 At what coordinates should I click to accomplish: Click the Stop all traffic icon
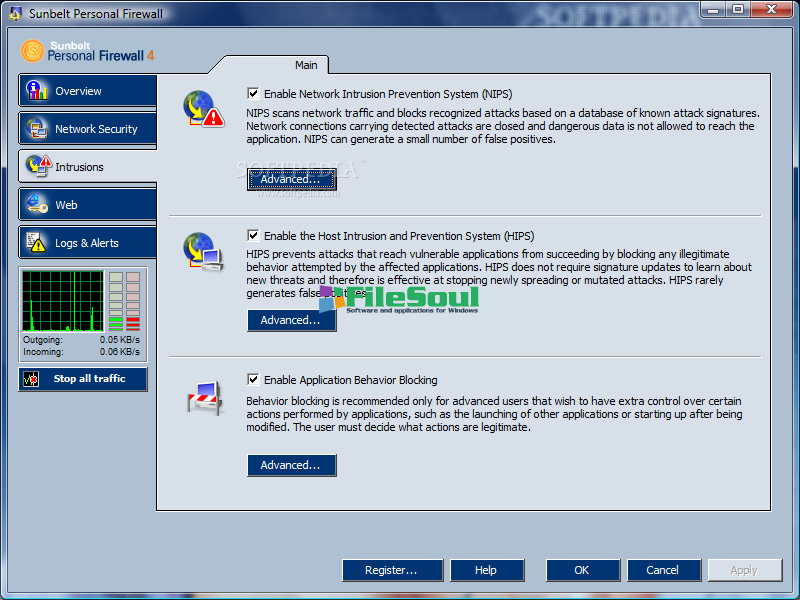click(x=31, y=379)
